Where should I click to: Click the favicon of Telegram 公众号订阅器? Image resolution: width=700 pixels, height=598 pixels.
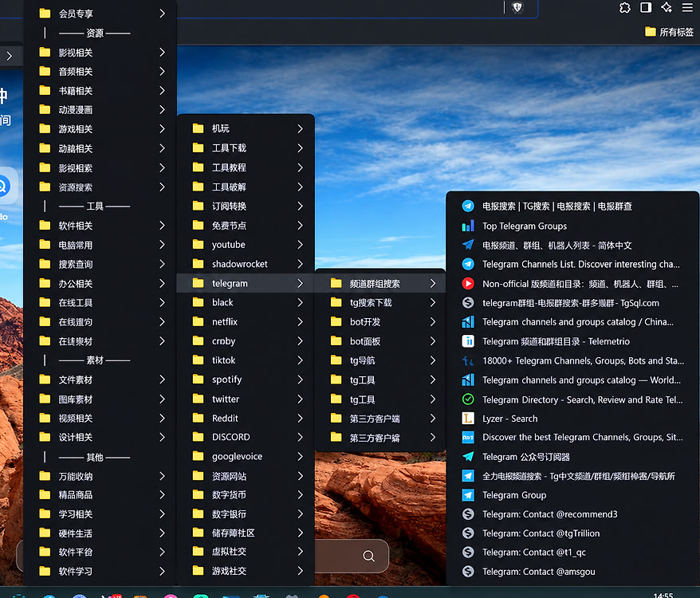(468, 456)
